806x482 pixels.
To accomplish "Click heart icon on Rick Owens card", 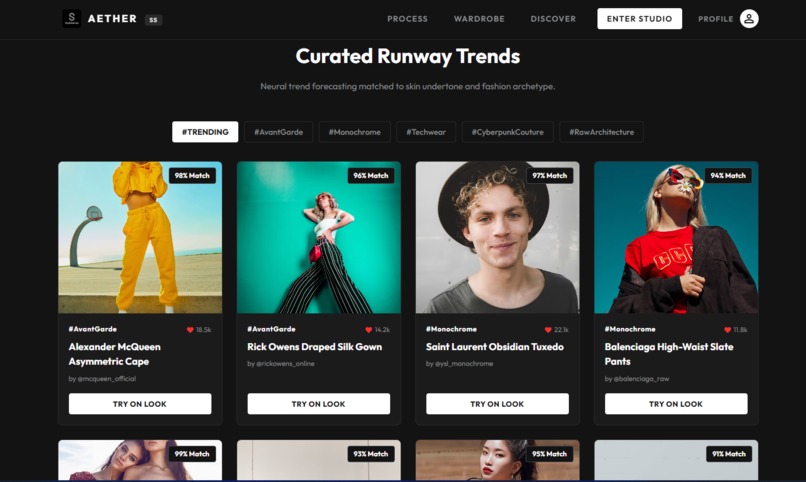I will tap(369, 330).
